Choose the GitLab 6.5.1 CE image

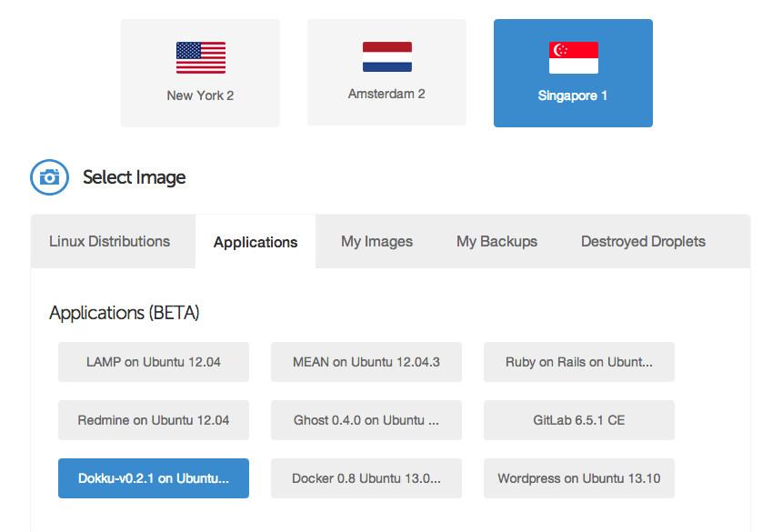[x=579, y=420]
